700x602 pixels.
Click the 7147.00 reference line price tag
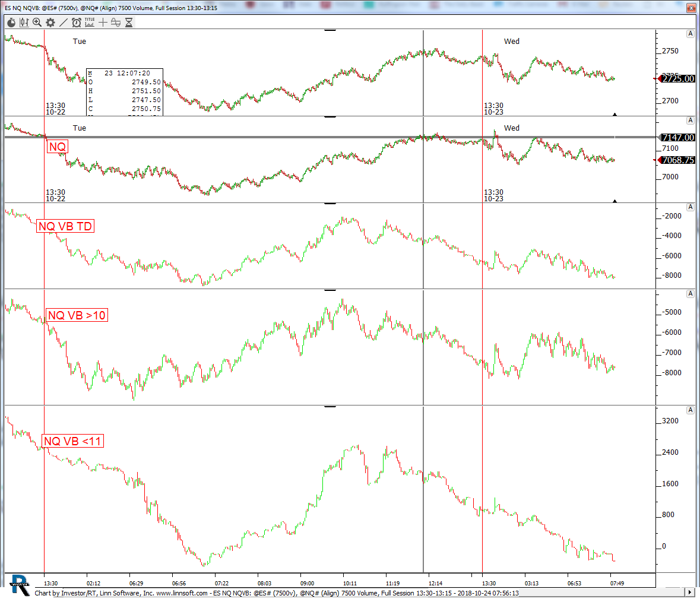pyautogui.click(x=678, y=137)
